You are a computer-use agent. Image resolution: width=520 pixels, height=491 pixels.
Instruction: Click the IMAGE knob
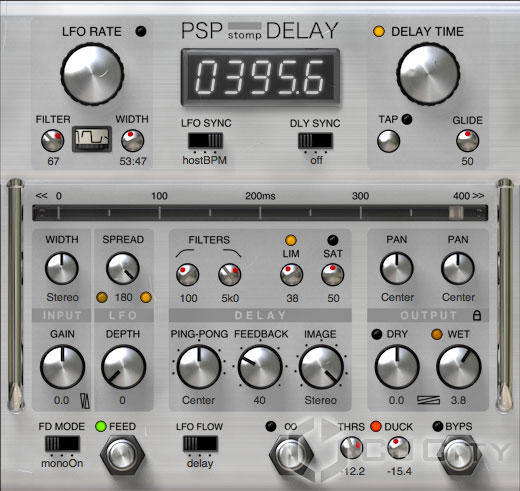click(321, 367)
